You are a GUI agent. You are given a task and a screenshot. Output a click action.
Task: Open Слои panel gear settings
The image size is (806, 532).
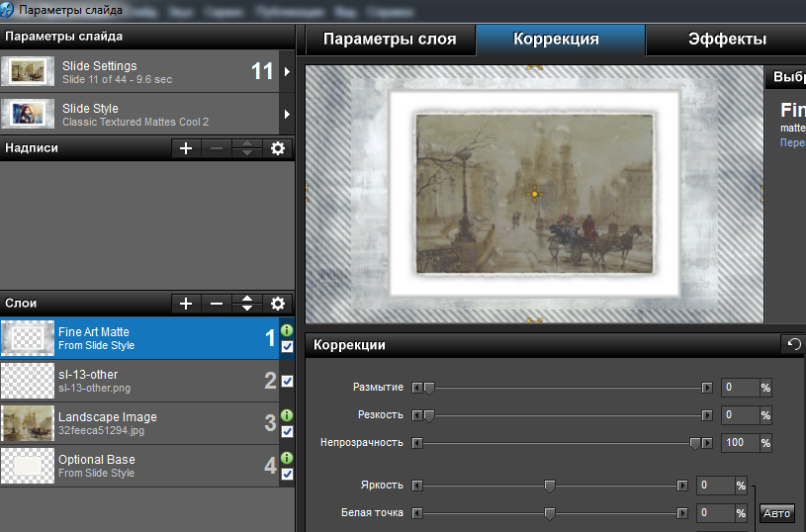point(278,304)
